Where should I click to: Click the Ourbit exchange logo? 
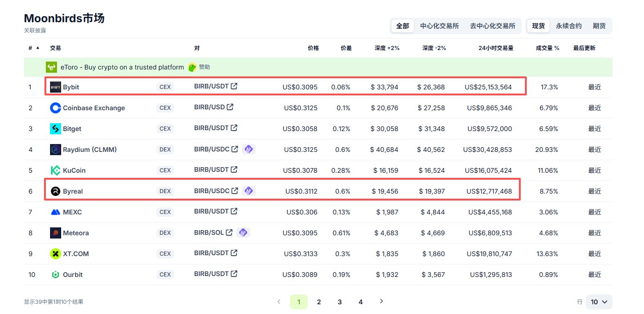[x=56, y=275]
